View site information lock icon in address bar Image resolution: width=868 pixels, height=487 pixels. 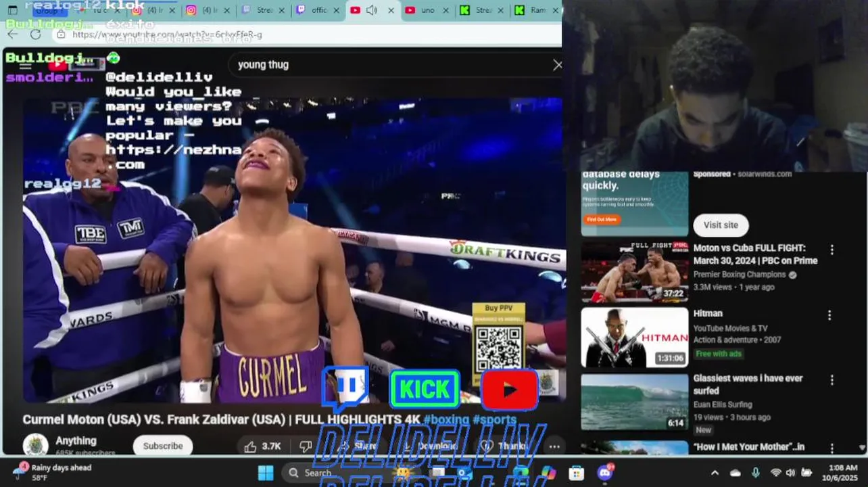click(x=61, y=34)
